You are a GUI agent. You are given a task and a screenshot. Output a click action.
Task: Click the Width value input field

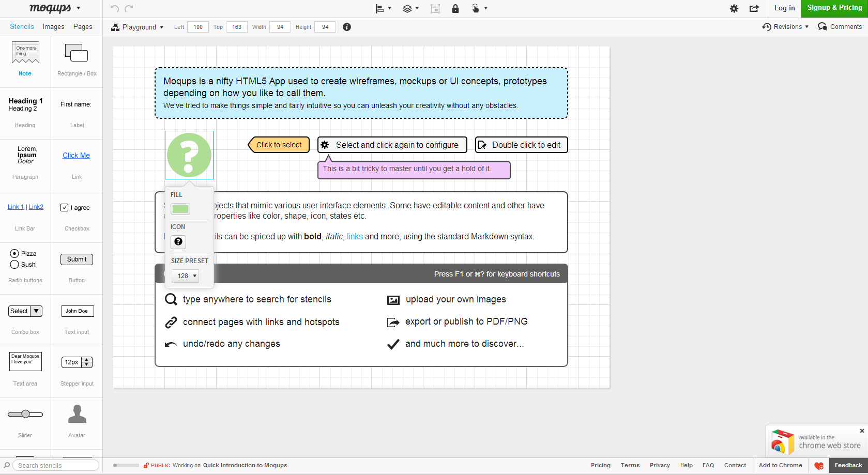(280, 27)
